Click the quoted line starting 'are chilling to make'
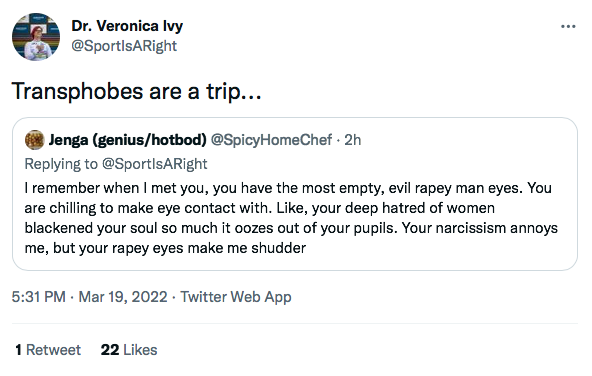This screenshot has width=592, height=376. (x=260, y=208)
